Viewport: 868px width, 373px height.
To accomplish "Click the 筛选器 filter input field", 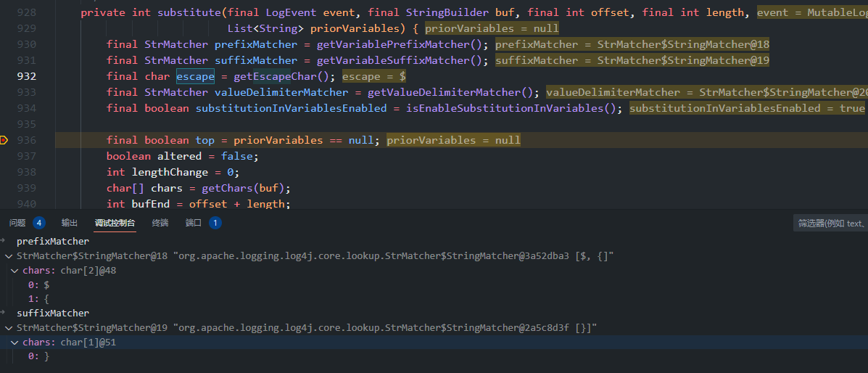I will 830,224.
